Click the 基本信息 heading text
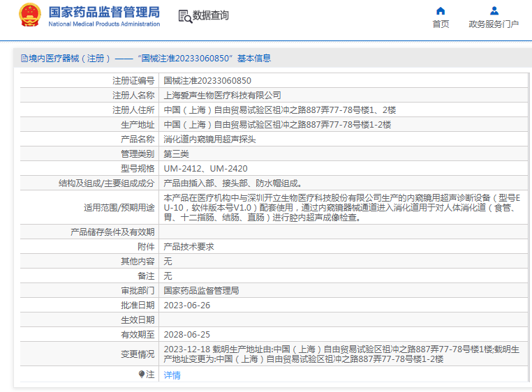532x392 pixels. tap(254, 59)
